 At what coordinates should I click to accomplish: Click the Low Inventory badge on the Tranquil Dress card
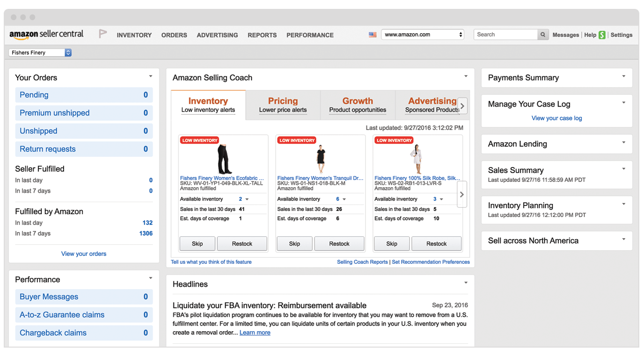[297, 140]
